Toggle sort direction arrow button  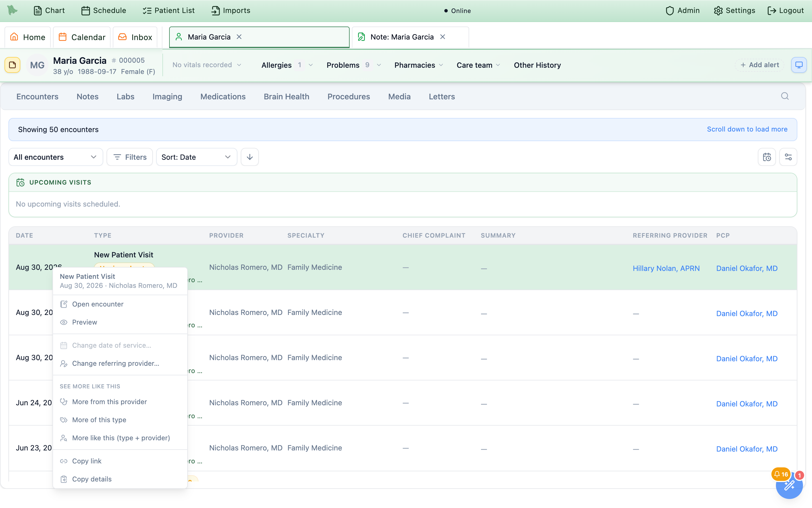tap(250, 157)
